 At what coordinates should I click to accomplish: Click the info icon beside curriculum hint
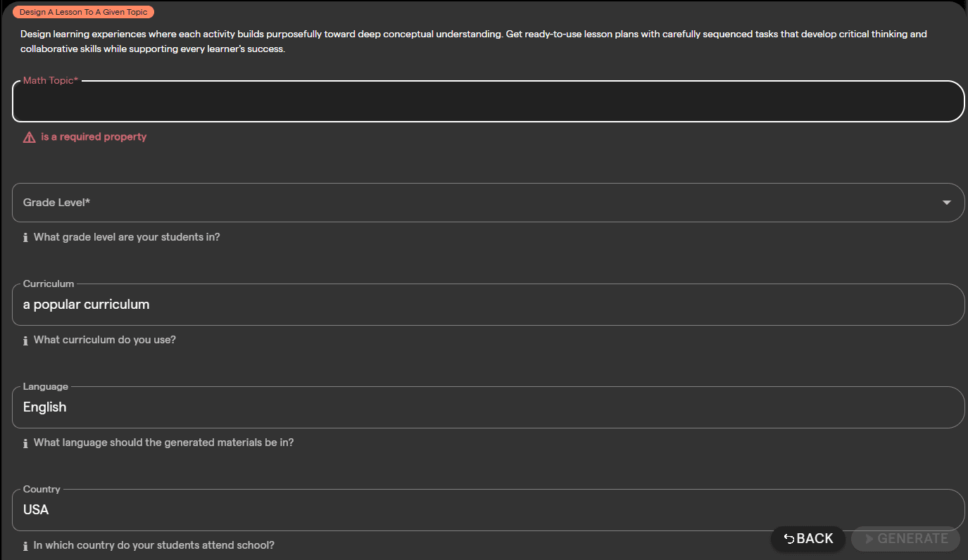pyautogui.click(x=25, y=341)
